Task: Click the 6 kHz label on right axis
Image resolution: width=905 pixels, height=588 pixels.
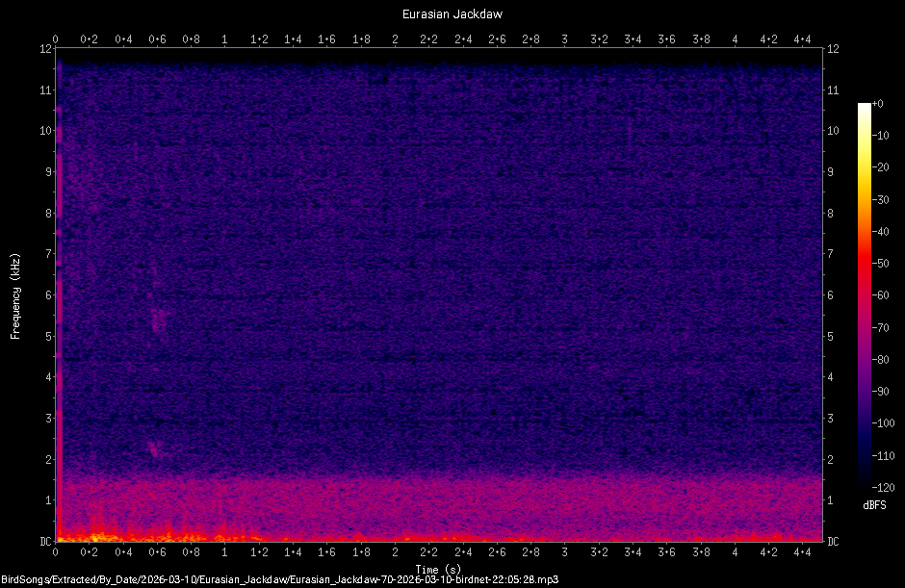Action: point(831,293)
